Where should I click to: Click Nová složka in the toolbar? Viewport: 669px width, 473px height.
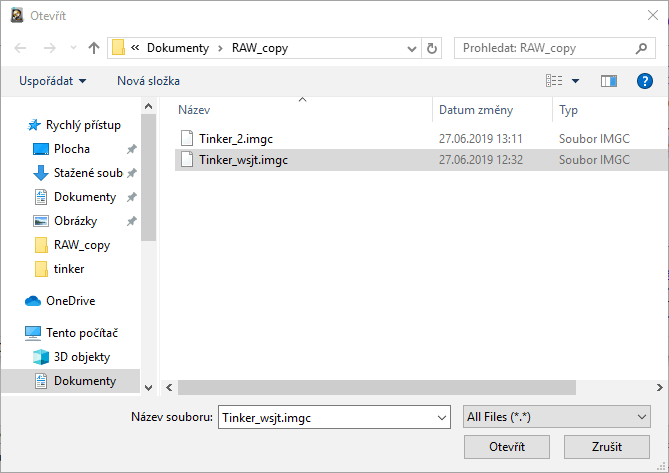(x=148, y=80)
